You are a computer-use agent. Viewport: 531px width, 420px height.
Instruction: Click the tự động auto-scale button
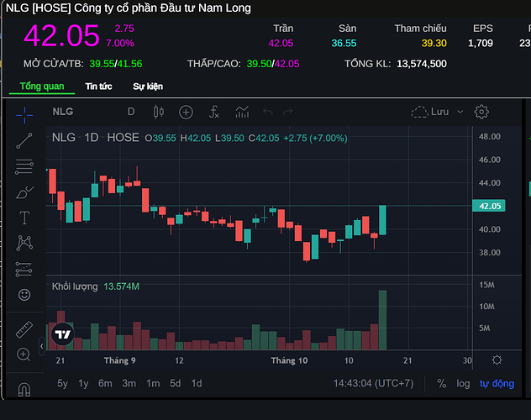tap(497, 383)
